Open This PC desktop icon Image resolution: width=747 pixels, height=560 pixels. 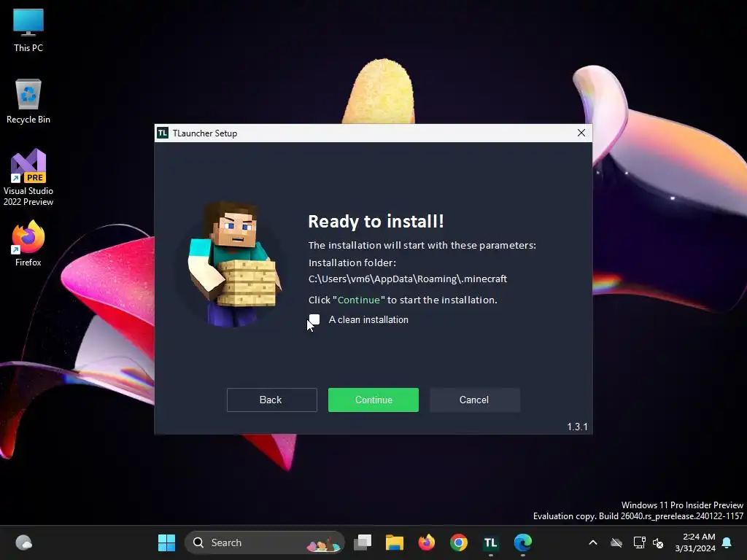28,31
